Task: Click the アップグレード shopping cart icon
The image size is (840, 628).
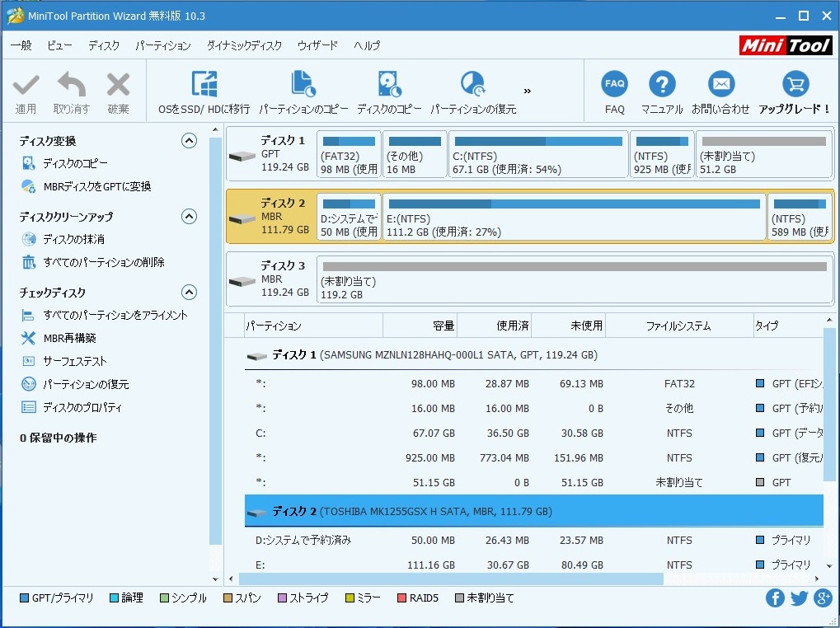Action: [795, 85]
